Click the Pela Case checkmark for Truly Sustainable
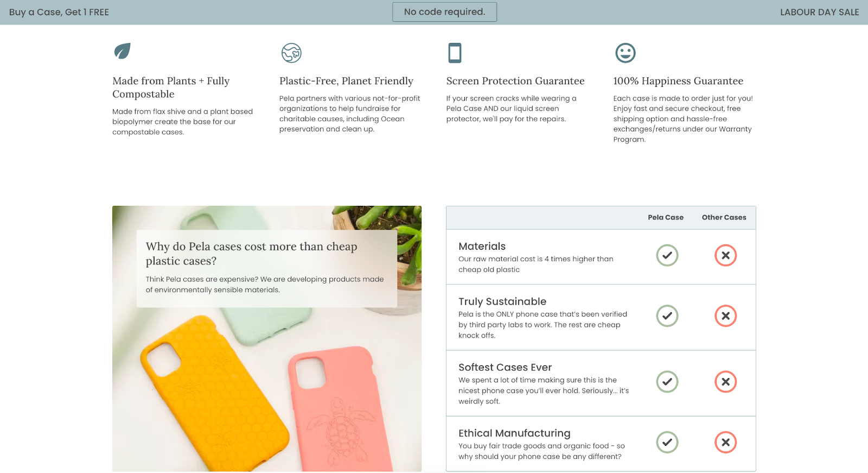868x473 pixels. tap(667, 316)
